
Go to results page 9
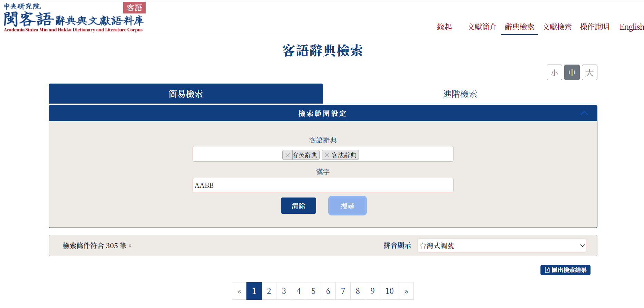click(x=373, y=291)
